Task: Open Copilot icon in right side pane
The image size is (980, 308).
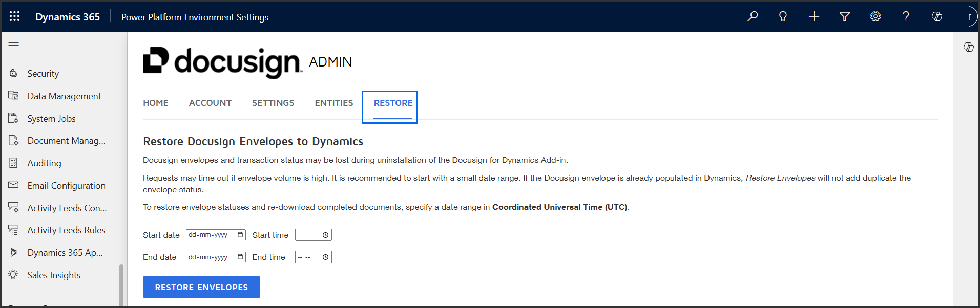Action: (x=968, y=47)
